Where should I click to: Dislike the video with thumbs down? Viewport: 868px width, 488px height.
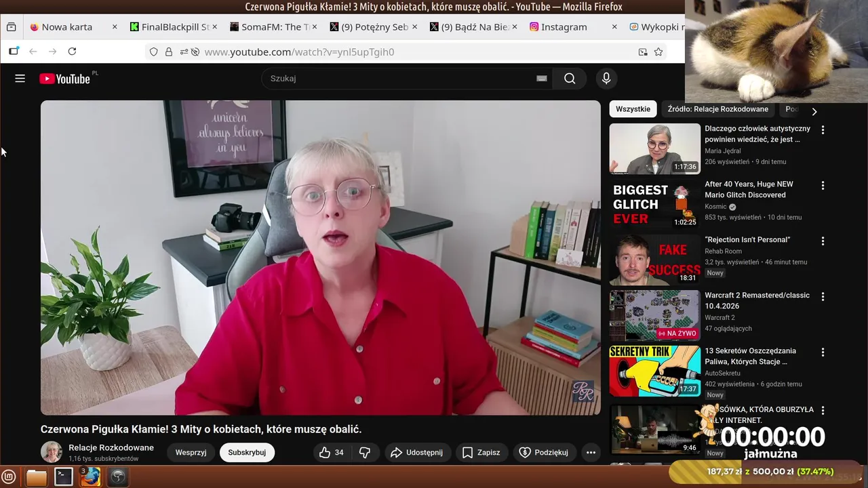coord(365,452)
